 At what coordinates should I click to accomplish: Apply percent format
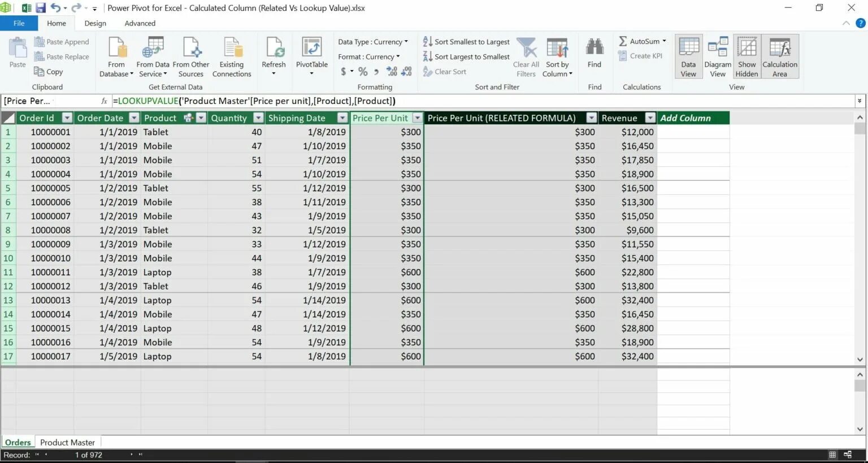click(363, 72)
